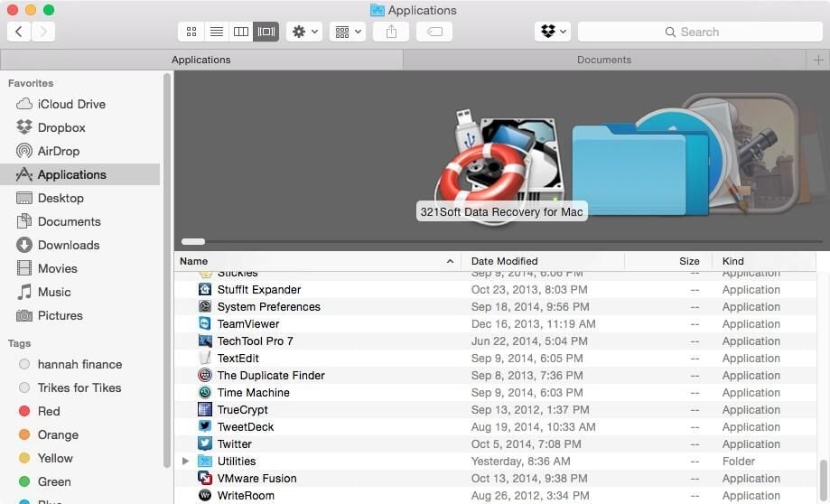
Task: Open the Dropbox toolbar dropdown
Action: [553, 32]
